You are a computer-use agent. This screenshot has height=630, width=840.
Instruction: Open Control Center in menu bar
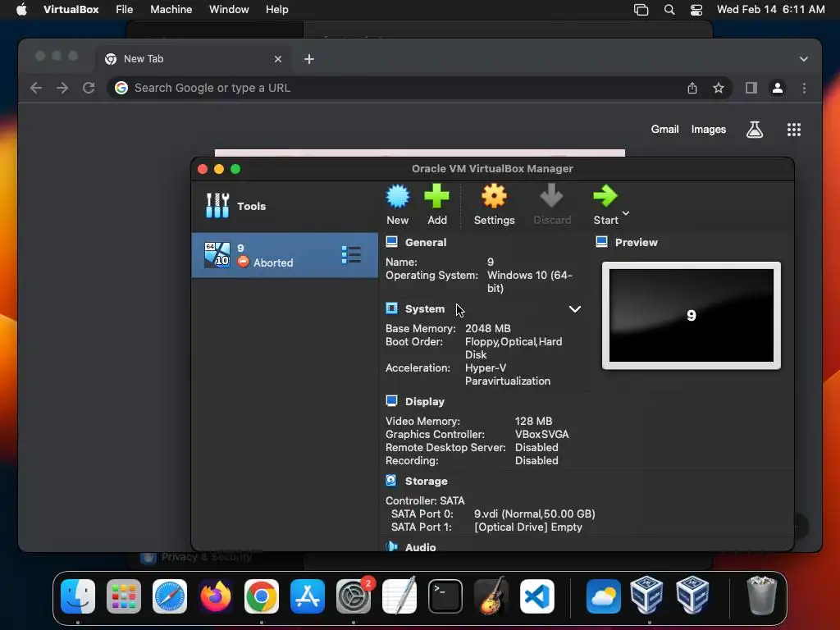click(696, 10)
